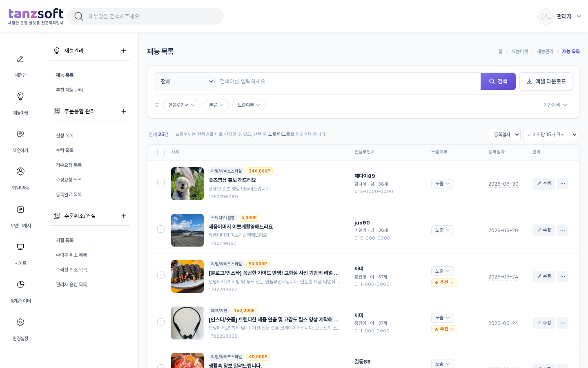Open the 회원/발송 member section
Viewport: 588px width, 368px height.
point(20,179)
